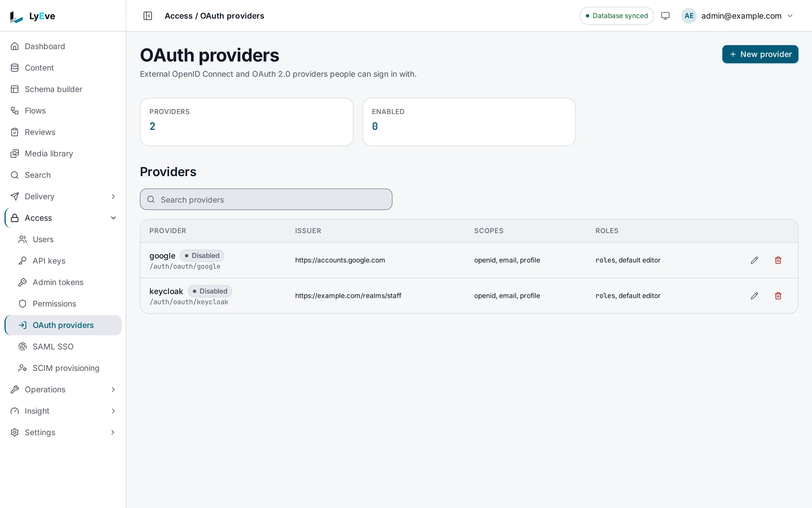This screenshot has height=508, width=812.
Task: Click Access in the breadcrumb
Action: point(178,16)
